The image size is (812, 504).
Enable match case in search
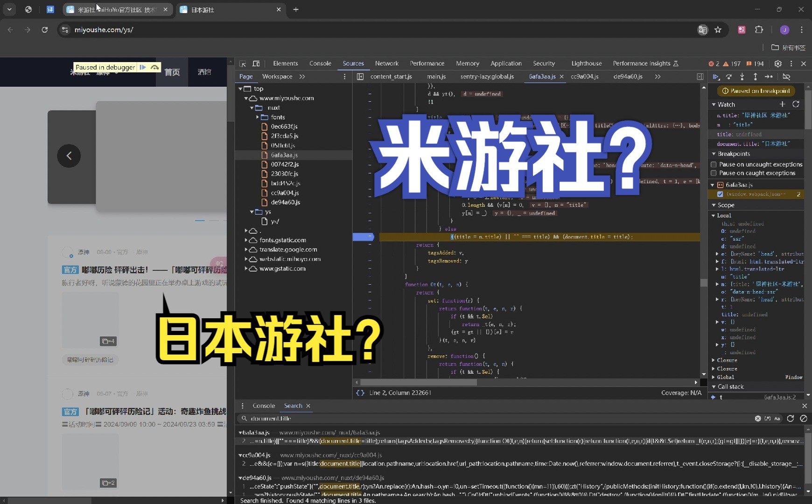[777, 419]
